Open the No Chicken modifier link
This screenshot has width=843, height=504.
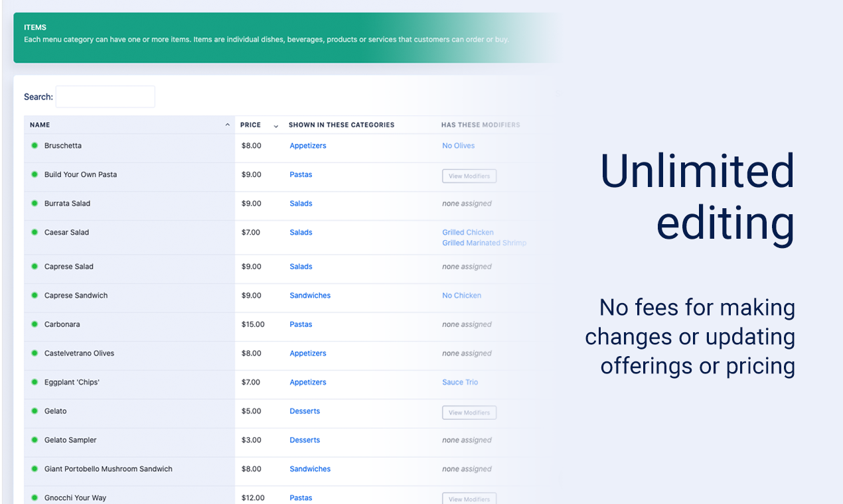tap(462, 295)
